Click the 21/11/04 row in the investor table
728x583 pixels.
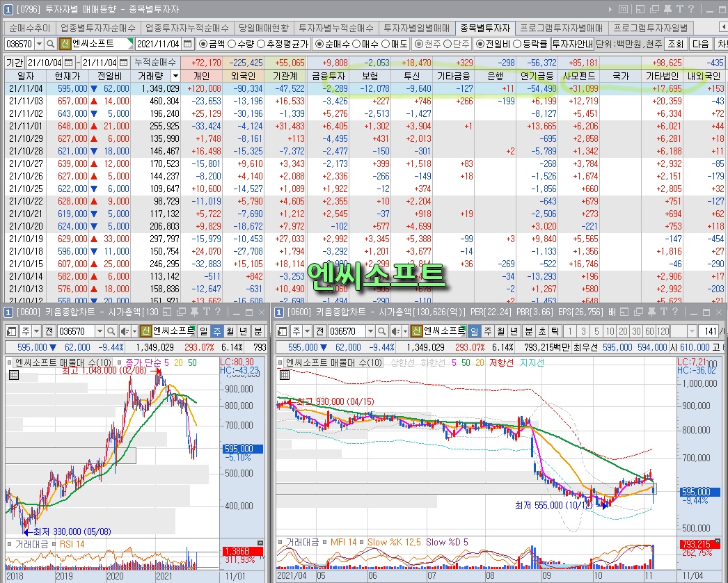click(365, 88)
